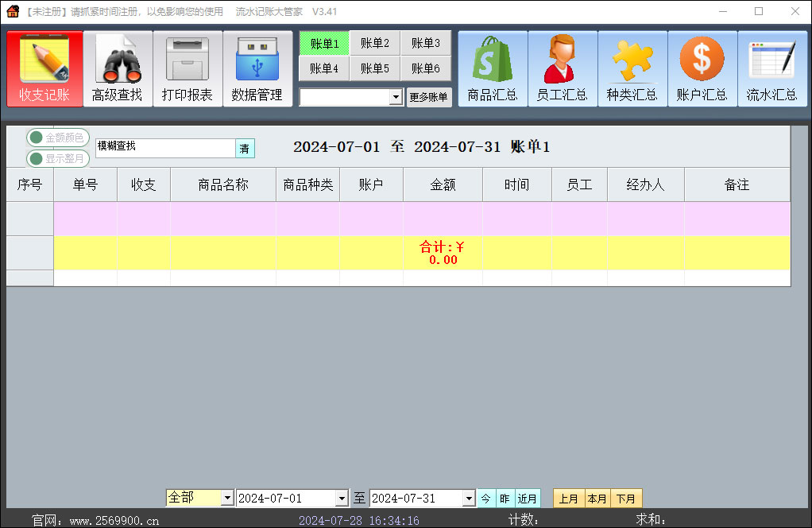Click the 商品种类 column header
Image resolution: width=812 pixels, height=528 pixels.
tap(308, 184)
